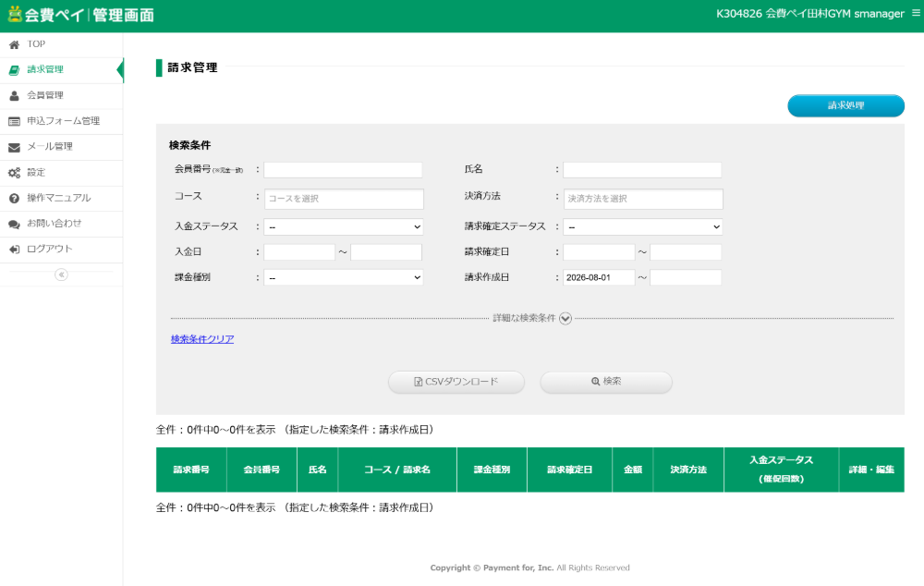This screenshot has height=586, width=924.
Task: Open the 請求確定ステータス dropdown
Action: pyautogui.click(x=643, y=227)
